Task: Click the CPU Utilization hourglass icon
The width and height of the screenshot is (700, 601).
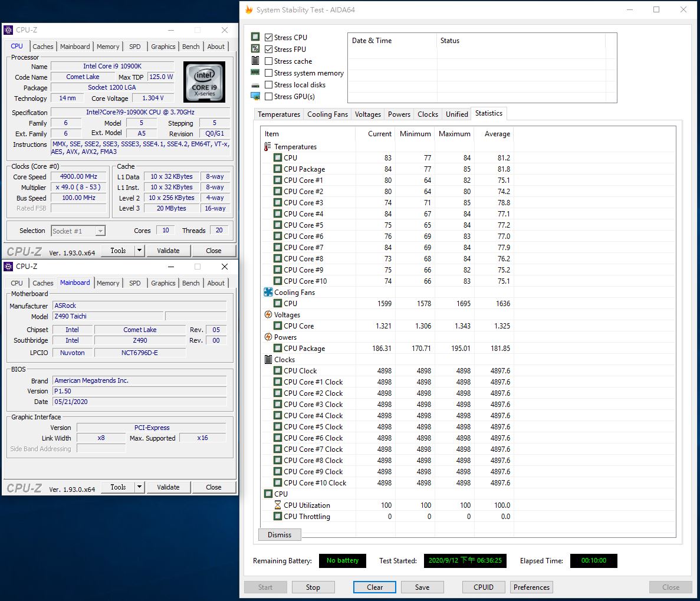Action: pyautogui.click(x=278, y=505)
